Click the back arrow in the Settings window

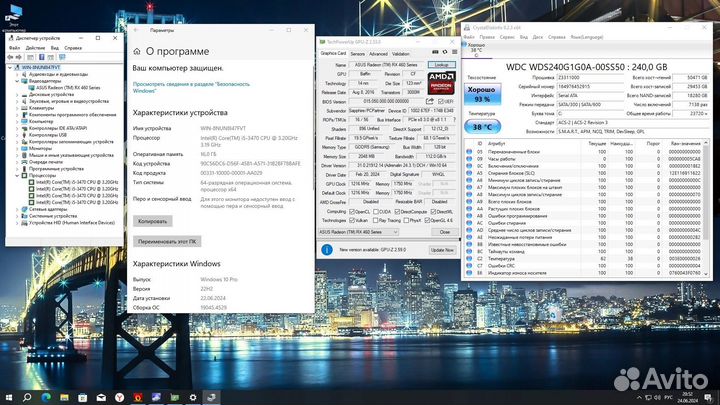coord(136,30)
